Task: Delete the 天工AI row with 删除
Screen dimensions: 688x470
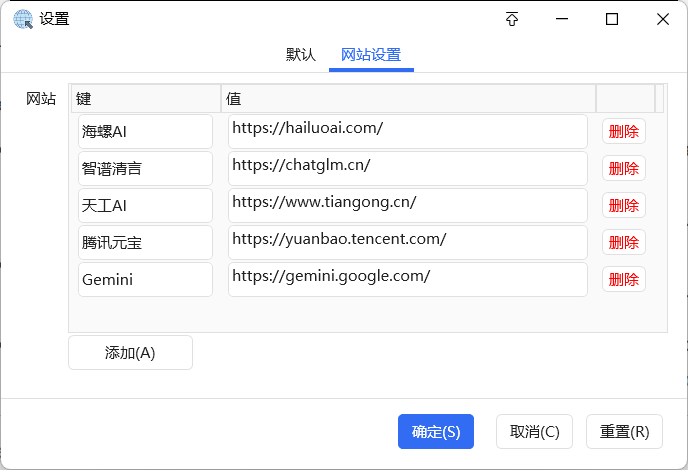Action: pyautogui.click(x=624, y=205)
